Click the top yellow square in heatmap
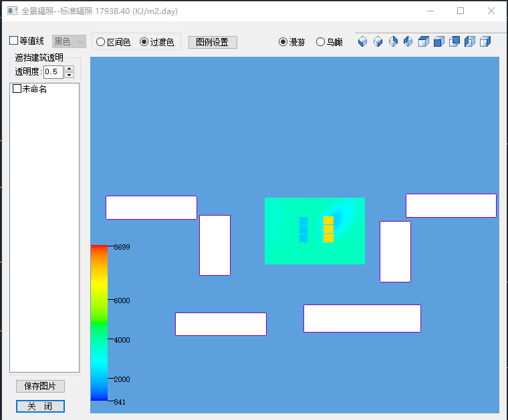The image size is (508, 420). (328, 220)
